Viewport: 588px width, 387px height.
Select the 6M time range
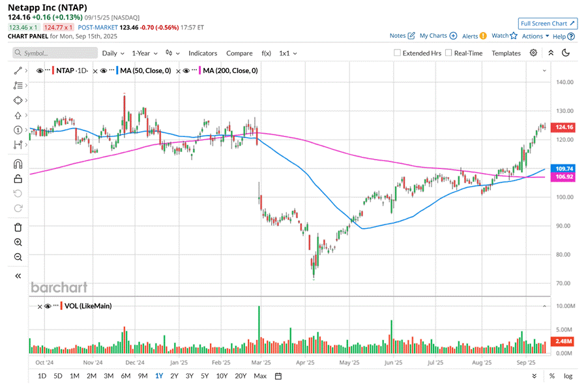126,376
